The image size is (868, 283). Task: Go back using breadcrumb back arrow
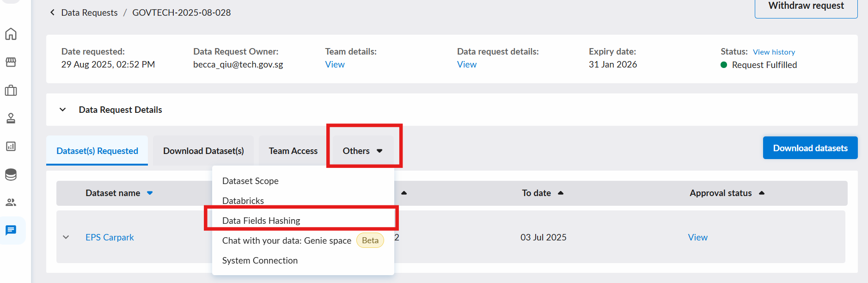[52, 12]
